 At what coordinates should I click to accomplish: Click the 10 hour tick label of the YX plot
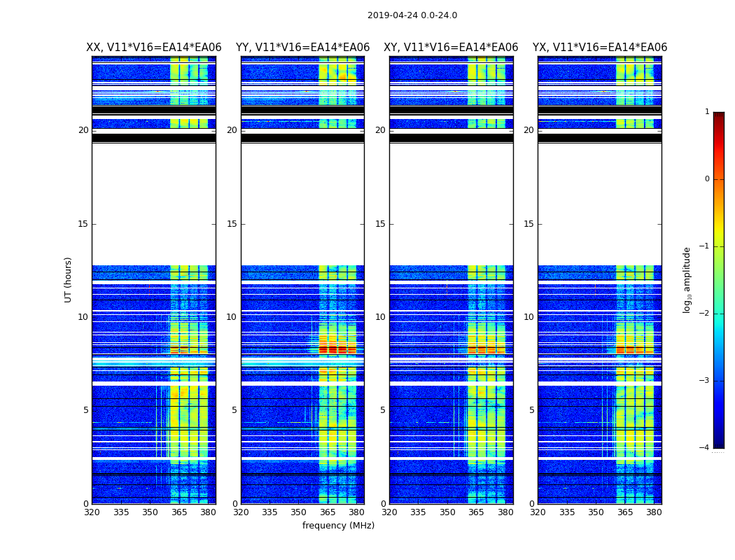pos(528,317)
